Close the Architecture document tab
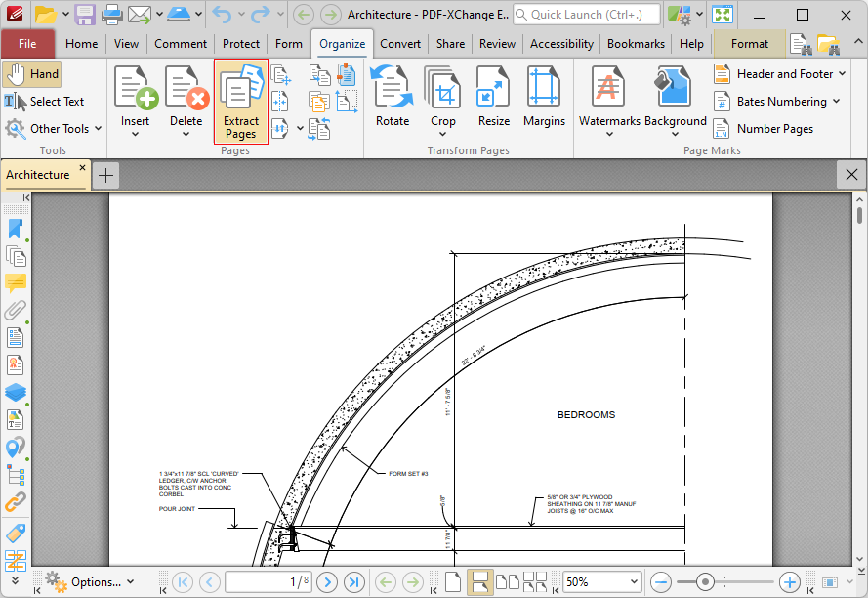Screen dimensions: 868x598 82,167
